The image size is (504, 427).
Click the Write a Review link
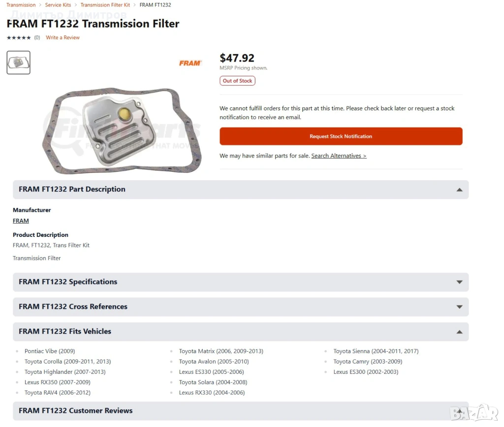click(x=63, y=38)
